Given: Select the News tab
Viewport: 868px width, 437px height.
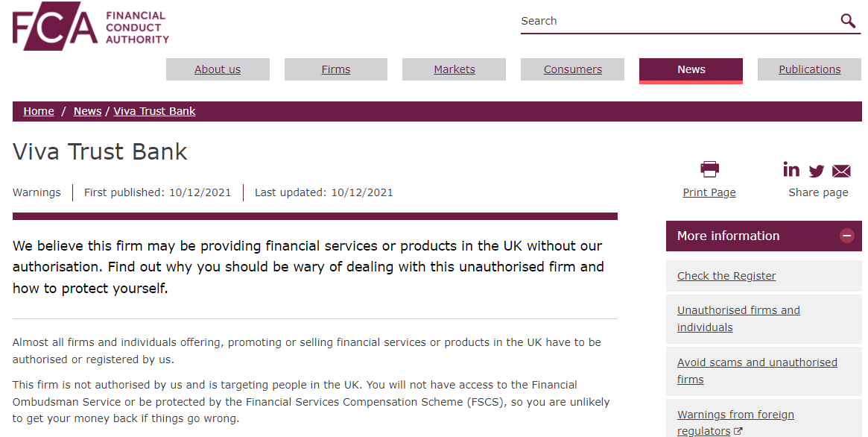Looking at the screenshot, I should pos(691,70).
